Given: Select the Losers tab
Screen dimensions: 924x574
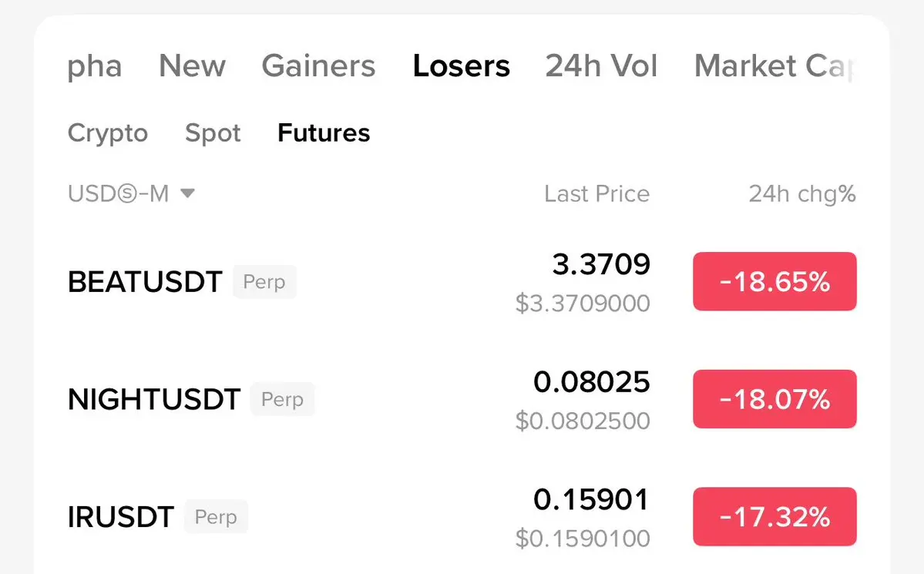Looking at the screenshot, I should pyautogui.click(x=461, y=66).
